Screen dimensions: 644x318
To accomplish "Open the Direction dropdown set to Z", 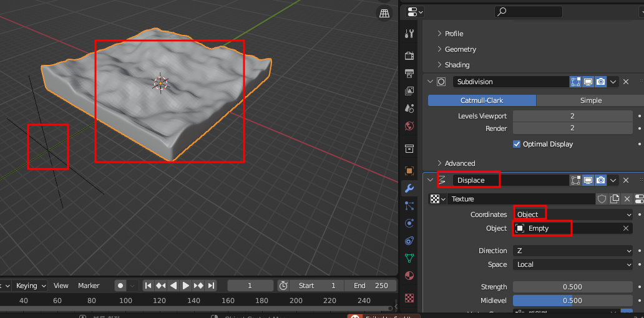I will [x=573, y=251].
